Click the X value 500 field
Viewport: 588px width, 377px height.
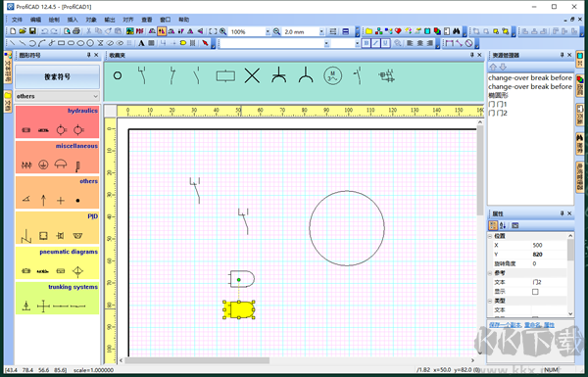[548, 245]
